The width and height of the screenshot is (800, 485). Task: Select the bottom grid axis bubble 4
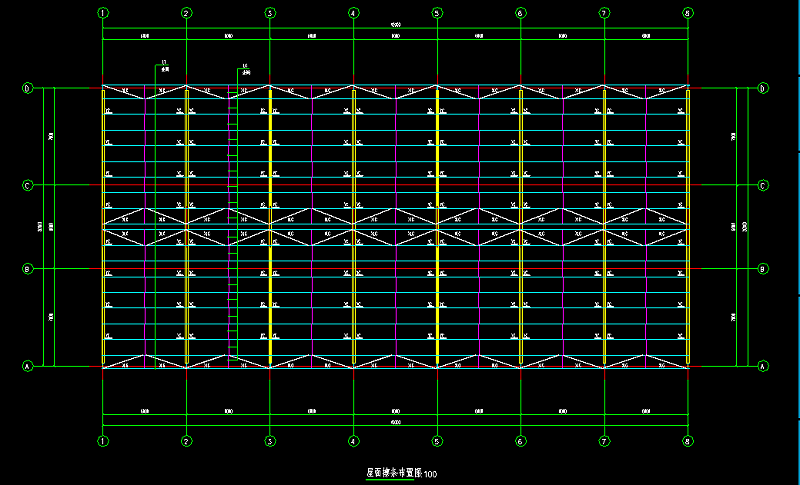(x=353, y=440)
